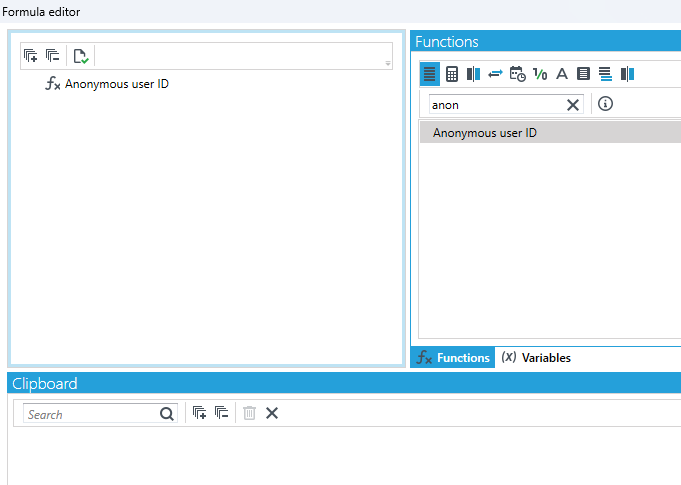Filter functions by conversion arrows category
The height and width of the screenshot is (485, 681).
tap(495, 74)
